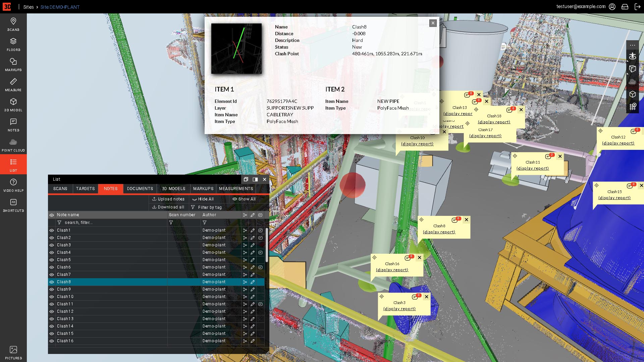Toggle the point cloud display icon on right toolbar
The width and height of the screenshot is (644, 362).
633,81
